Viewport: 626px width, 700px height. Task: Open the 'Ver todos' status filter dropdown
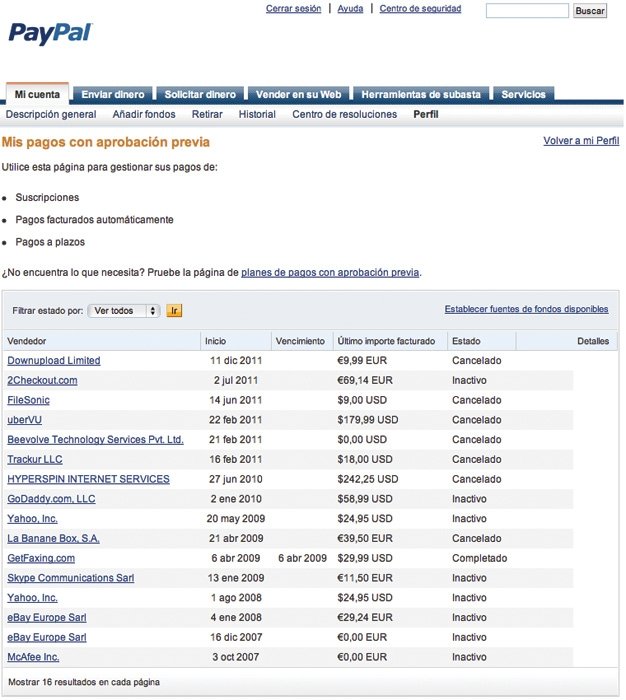124,311
